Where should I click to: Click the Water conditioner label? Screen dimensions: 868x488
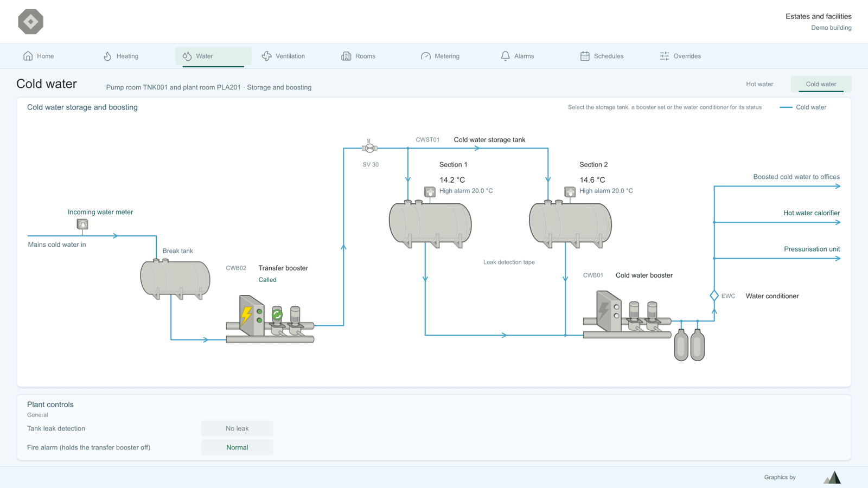(772, 296)
